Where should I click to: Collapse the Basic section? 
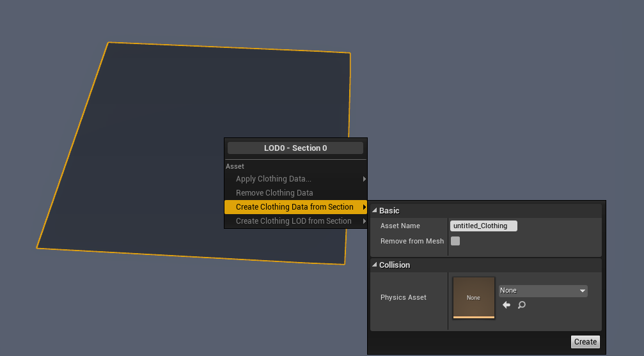[x=375, y=211]
